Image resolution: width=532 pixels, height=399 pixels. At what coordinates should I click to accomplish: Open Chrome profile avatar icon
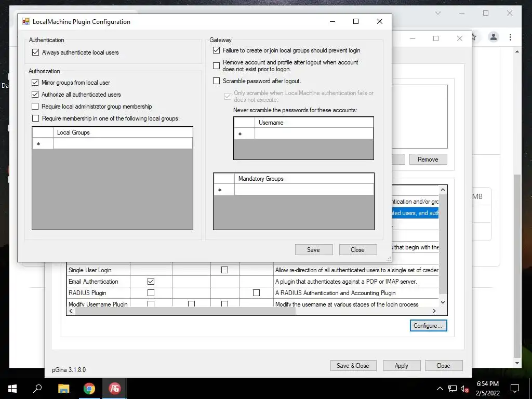point(494,37)
